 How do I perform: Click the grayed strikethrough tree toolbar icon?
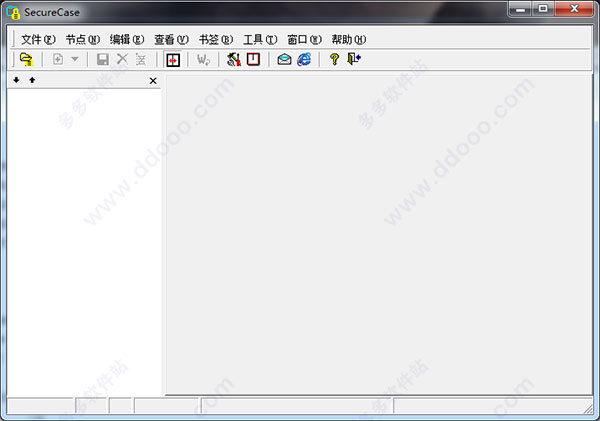coord(141,59)
